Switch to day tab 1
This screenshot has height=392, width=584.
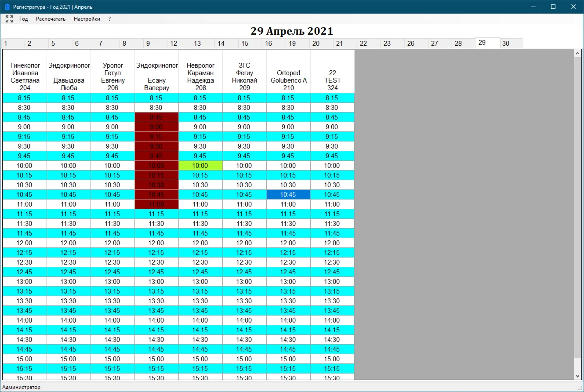[x=13, y=44]
